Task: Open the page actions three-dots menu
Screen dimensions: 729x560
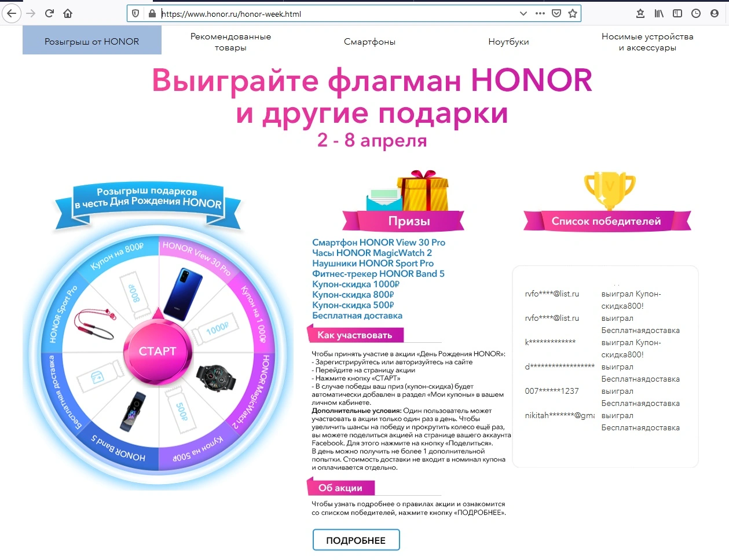Action: pos(540,13)
